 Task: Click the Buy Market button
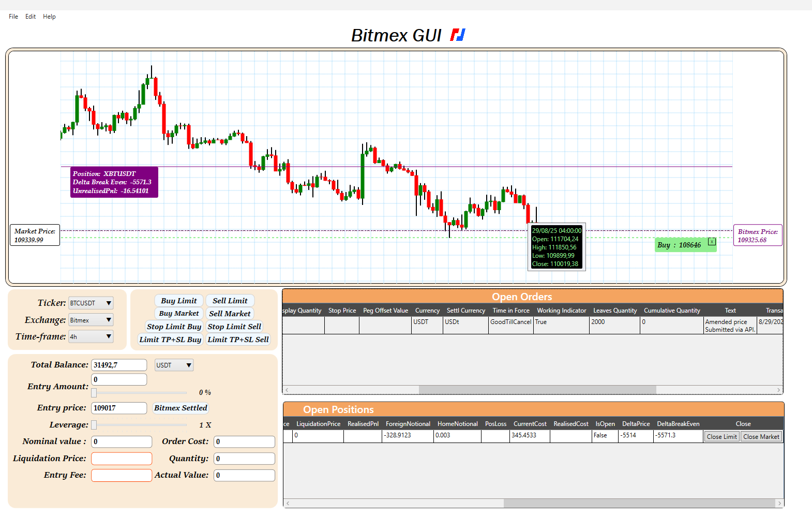(x=178, y=314)
